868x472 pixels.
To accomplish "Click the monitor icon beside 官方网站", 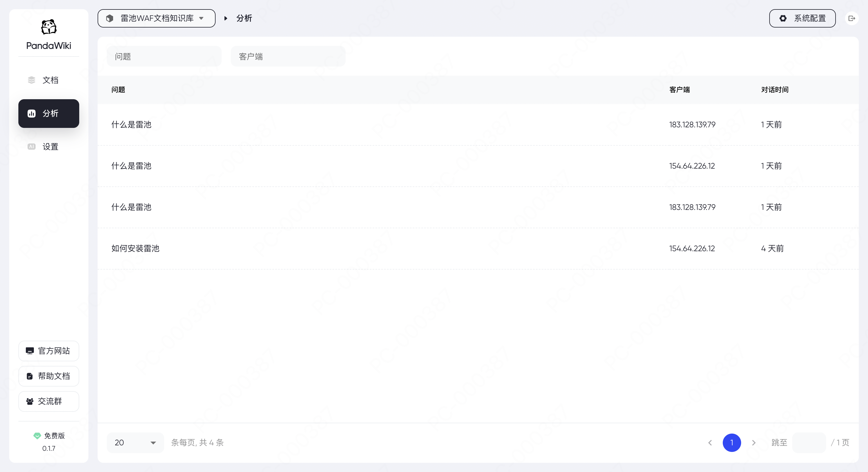I will [x=30, y=351].
